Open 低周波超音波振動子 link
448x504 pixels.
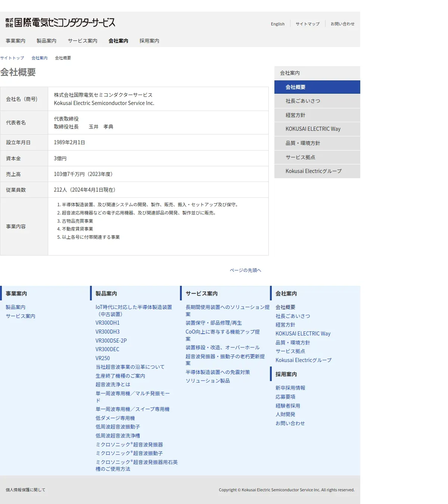pyautogui.click(x=118, y=427)
